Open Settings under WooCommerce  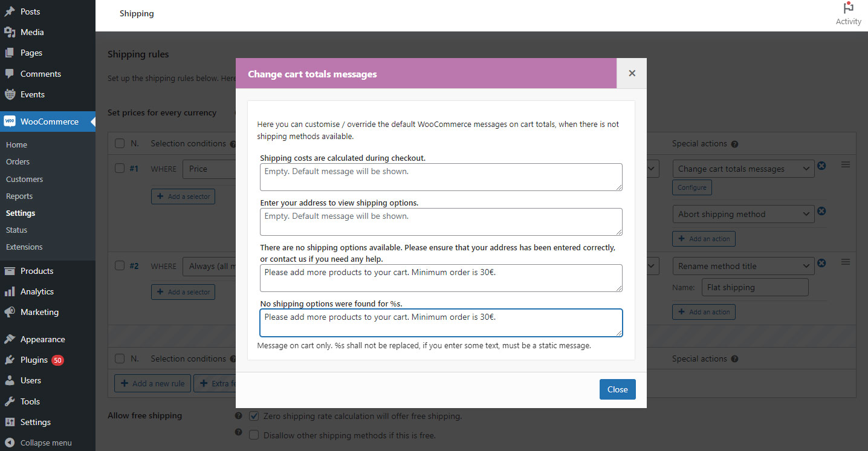coord(20,213)
